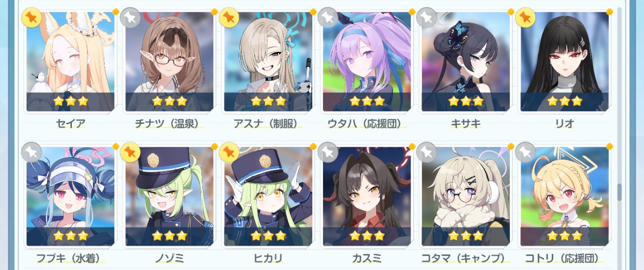Image resolution: width=644 pixels, height=270 pixels.
Task: Unpin the gold pin on セイア
Action: pyautogui.click(x=32, y=18)
